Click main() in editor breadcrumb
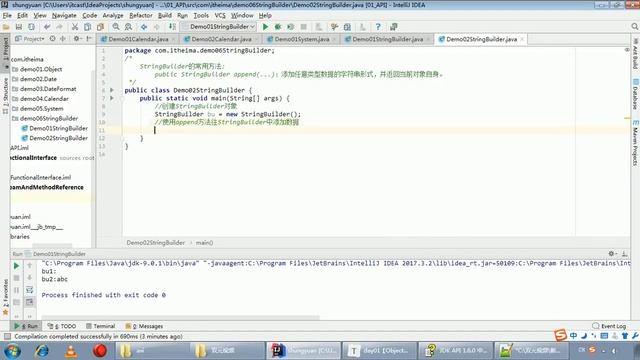Viewport: 640px width, 360px height. [x=204, y=242]
